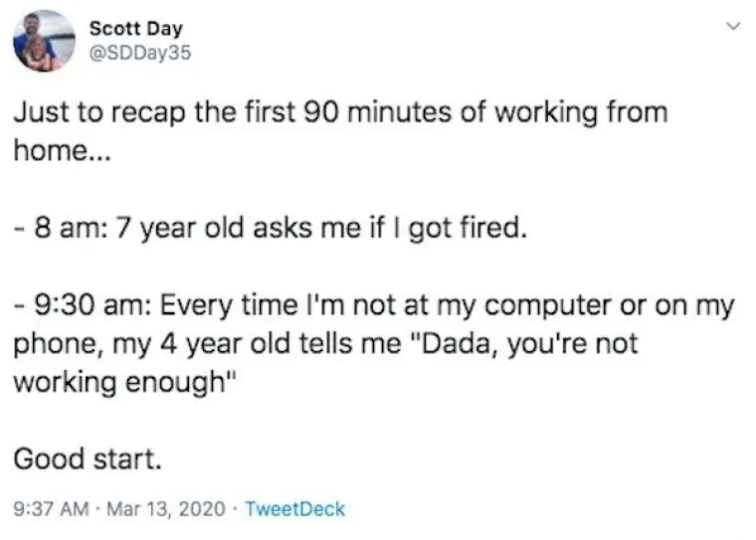
Task: Click Scott Day's profile avatar photo
Action: (44, 41)
